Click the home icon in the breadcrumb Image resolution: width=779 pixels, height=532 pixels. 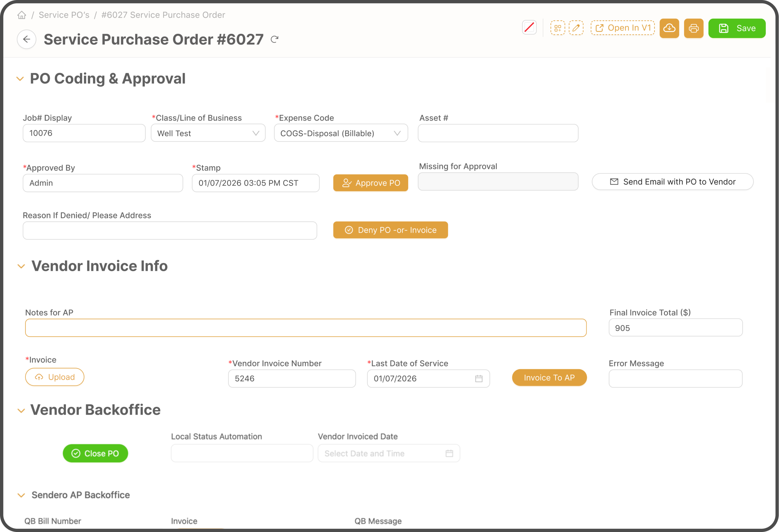coord(22,15)
